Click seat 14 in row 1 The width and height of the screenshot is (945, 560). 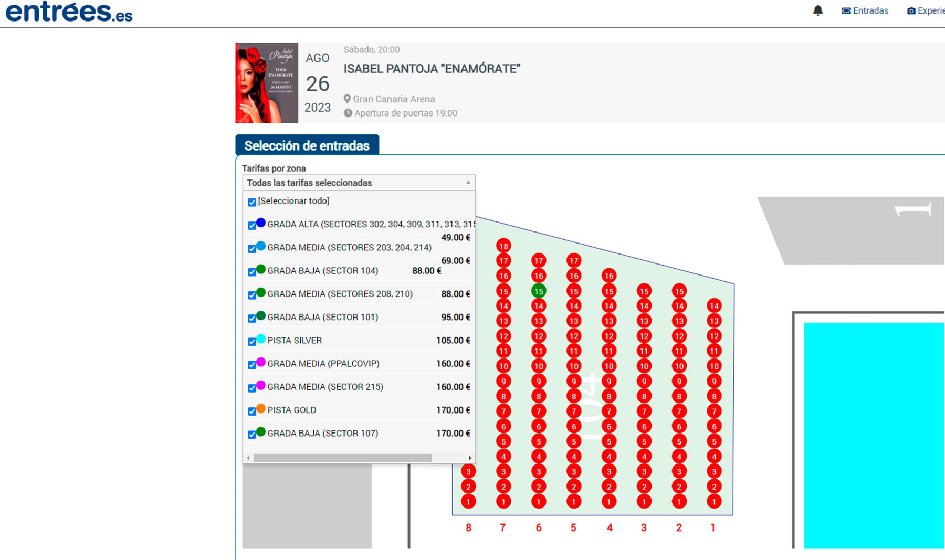[714, 306]
